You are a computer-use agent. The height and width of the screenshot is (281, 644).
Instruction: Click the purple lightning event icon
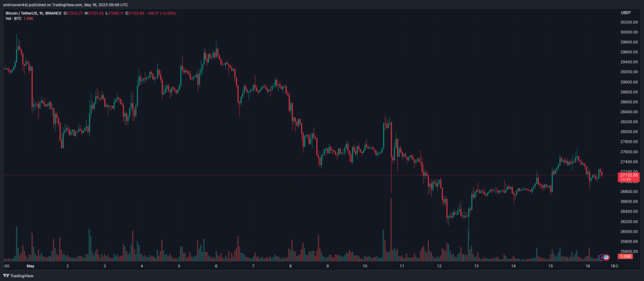click(602, 257)
